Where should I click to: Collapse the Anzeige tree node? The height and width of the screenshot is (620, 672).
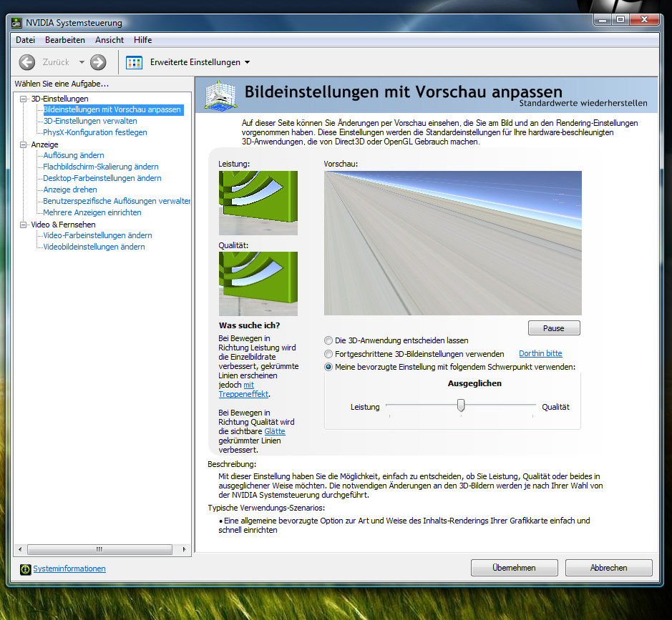pyautogui.click(x=23, y=144)
